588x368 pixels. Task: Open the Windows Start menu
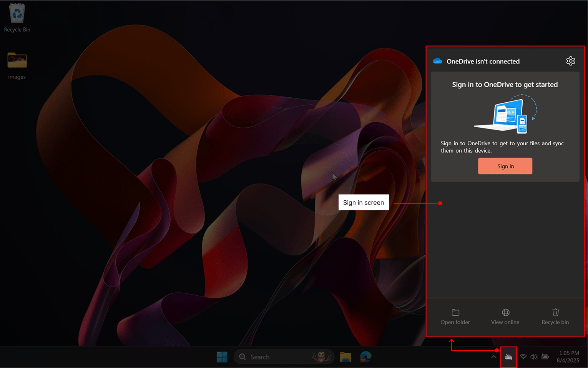pyautogui.click(x=222, y=357)
